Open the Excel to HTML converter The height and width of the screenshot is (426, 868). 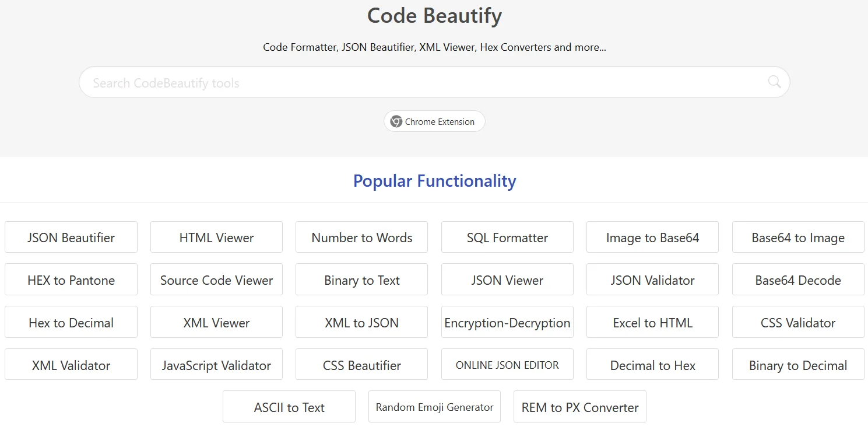tap(652, 323)
